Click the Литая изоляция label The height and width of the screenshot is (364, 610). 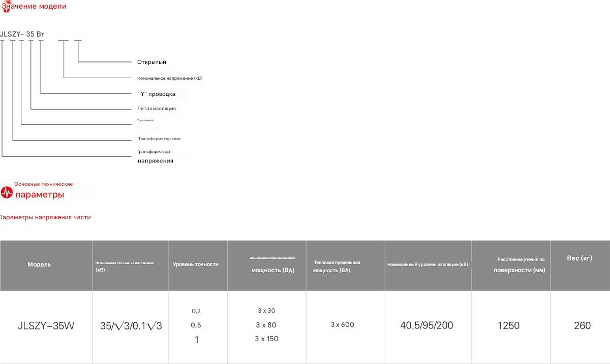pos(157,109)
